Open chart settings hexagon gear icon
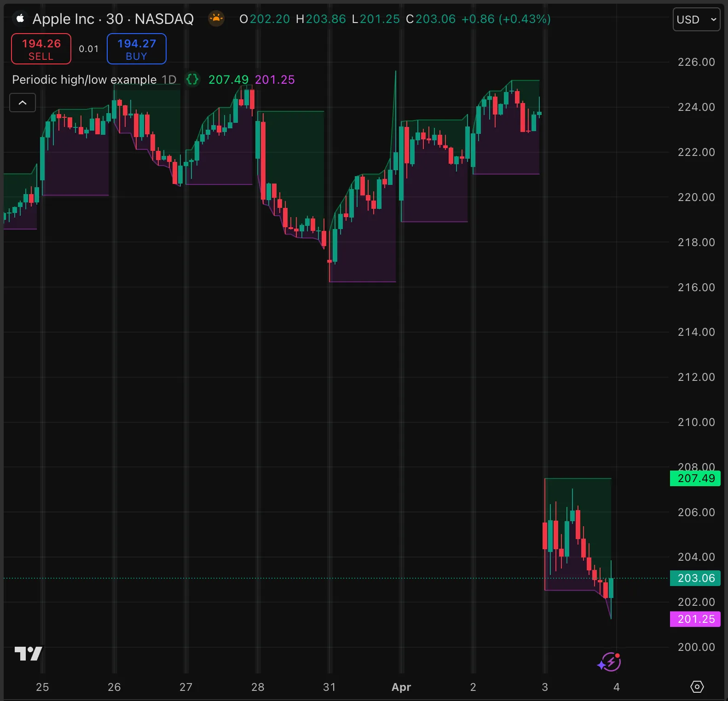 [697, 687]
